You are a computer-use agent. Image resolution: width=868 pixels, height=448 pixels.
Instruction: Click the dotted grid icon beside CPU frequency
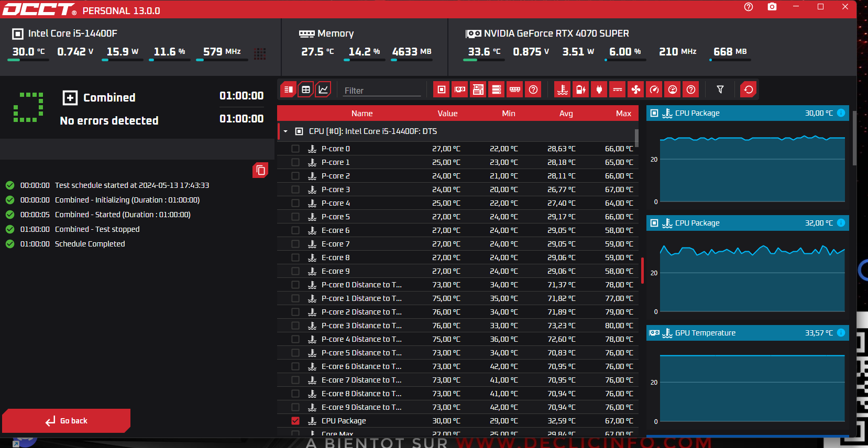(260, 53)
